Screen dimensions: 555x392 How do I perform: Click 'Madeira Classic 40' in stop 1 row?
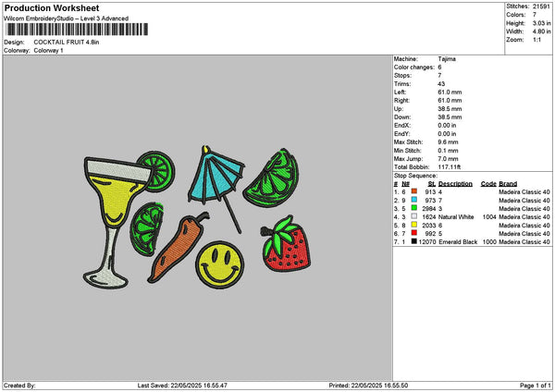[524, 192]
